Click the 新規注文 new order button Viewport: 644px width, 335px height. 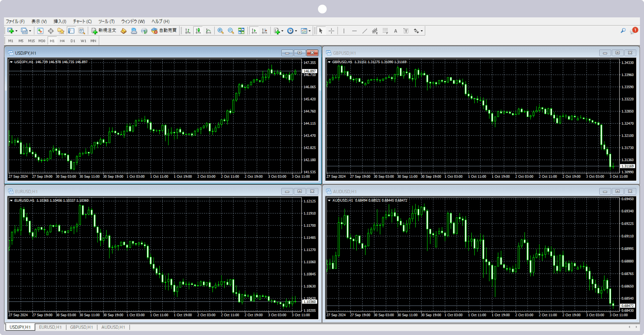click(x=104, y=31)
